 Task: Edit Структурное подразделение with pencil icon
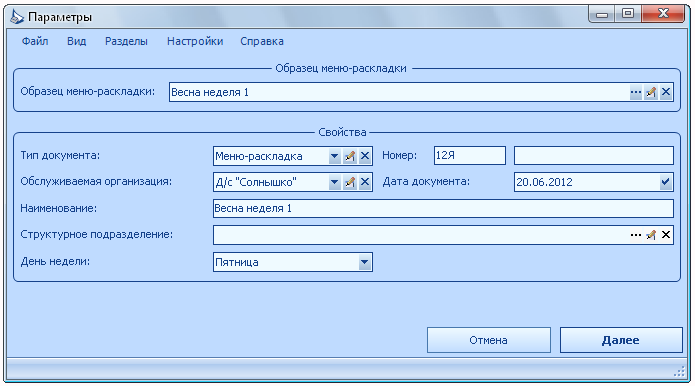[x=651, y=235]
